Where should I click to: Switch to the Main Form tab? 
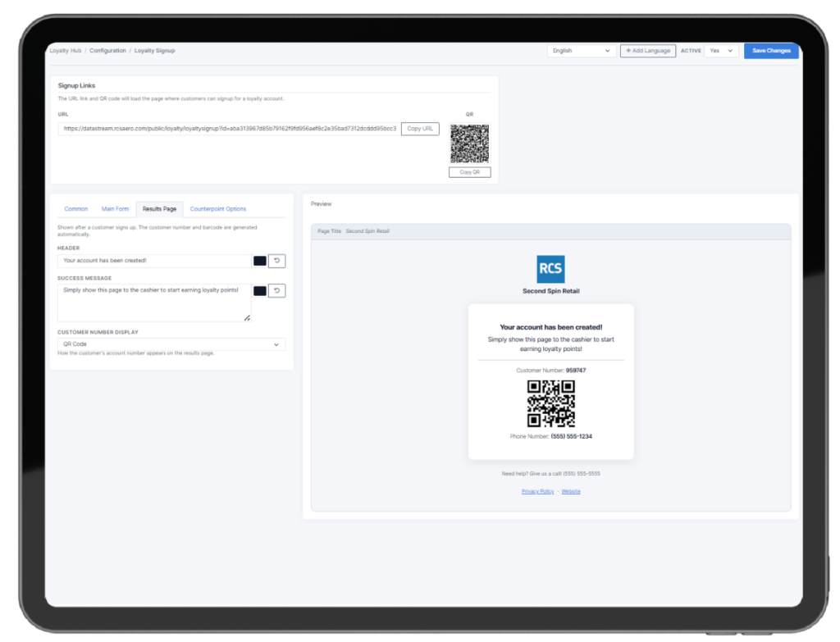pyautogui.click(x=115, y=209)
